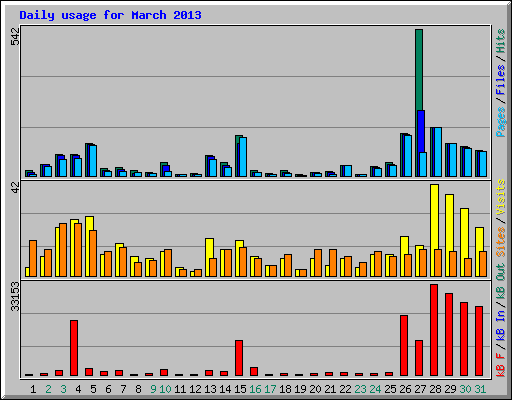Click the Hits legend label
Viewport: 512px width, 400px height.
[x=501, y=41]
